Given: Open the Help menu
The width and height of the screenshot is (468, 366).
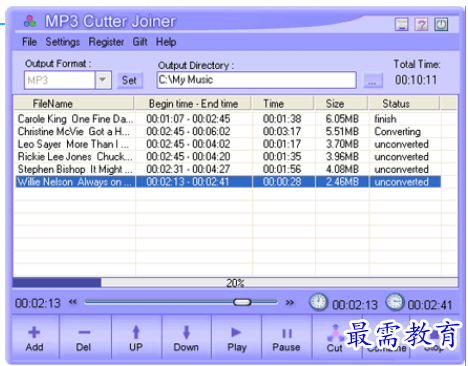Looking at the screenshot, I should 166,42.
